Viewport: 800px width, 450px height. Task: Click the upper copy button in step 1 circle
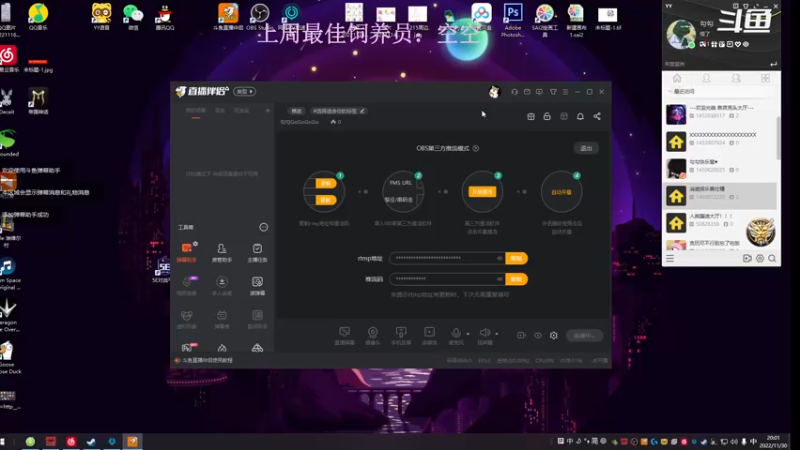[x=326, y=183]
